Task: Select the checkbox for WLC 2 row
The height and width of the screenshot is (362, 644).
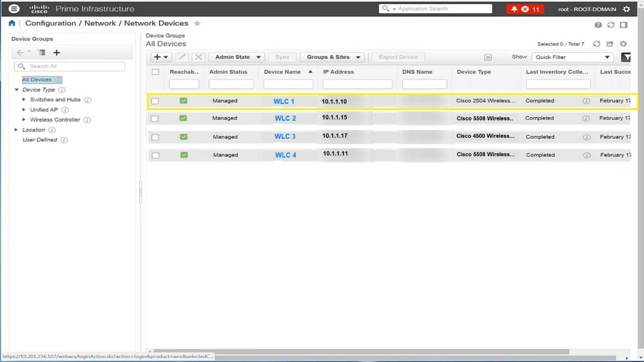Action: click(155, 119)
